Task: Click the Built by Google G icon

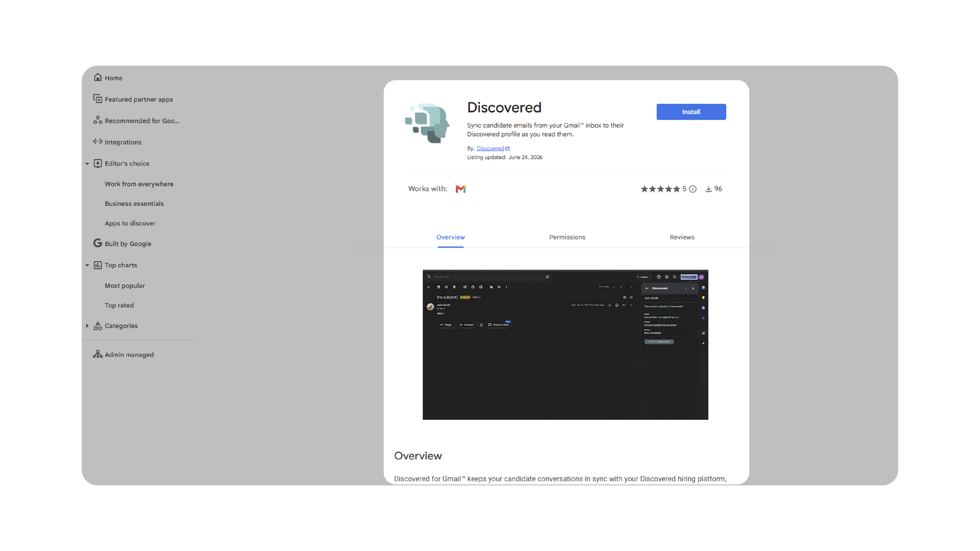Action: click(98, 243)
